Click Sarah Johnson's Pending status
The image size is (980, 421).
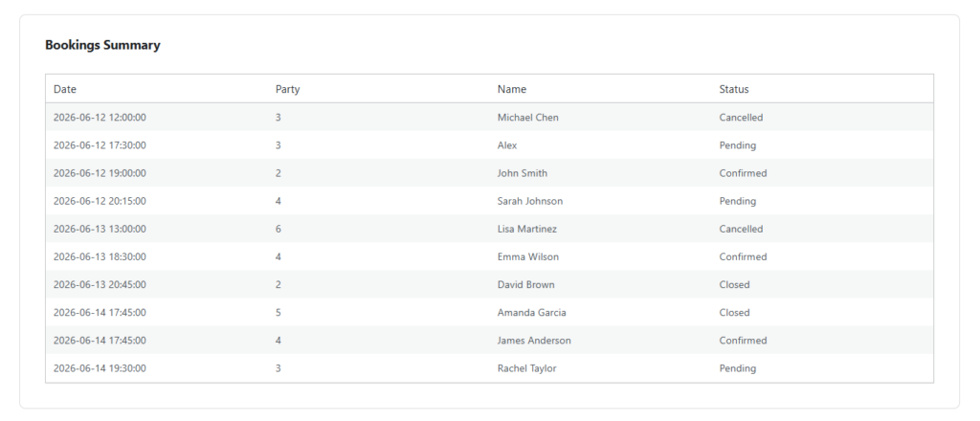pyautogui.click(x=738, y=201)
